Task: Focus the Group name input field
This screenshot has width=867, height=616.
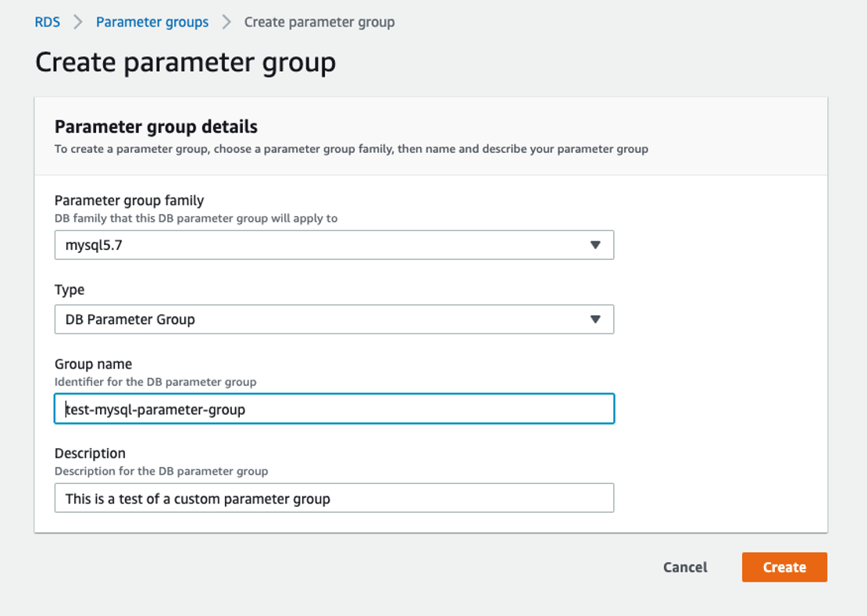Action: coord(334,409)
